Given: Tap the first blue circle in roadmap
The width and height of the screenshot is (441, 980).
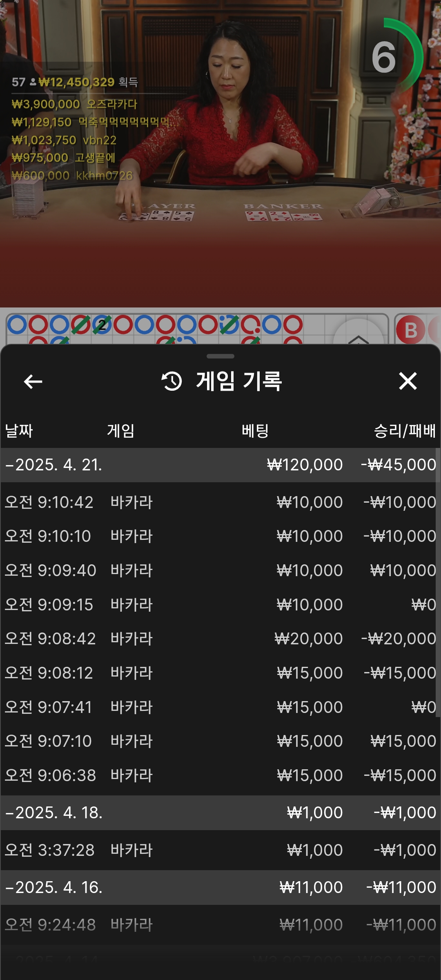Looking at the screenshot, I should coord(17,325).
